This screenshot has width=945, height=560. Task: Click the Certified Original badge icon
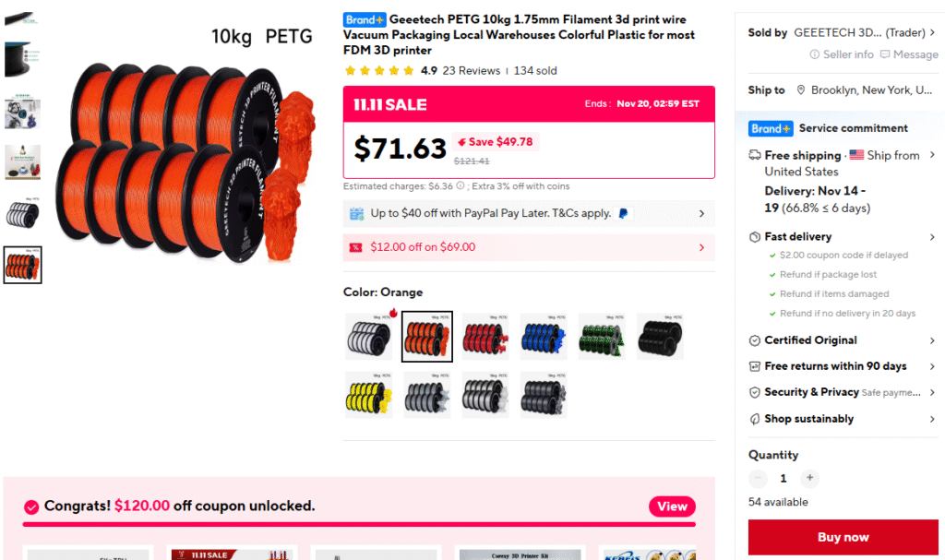point(755,340)
